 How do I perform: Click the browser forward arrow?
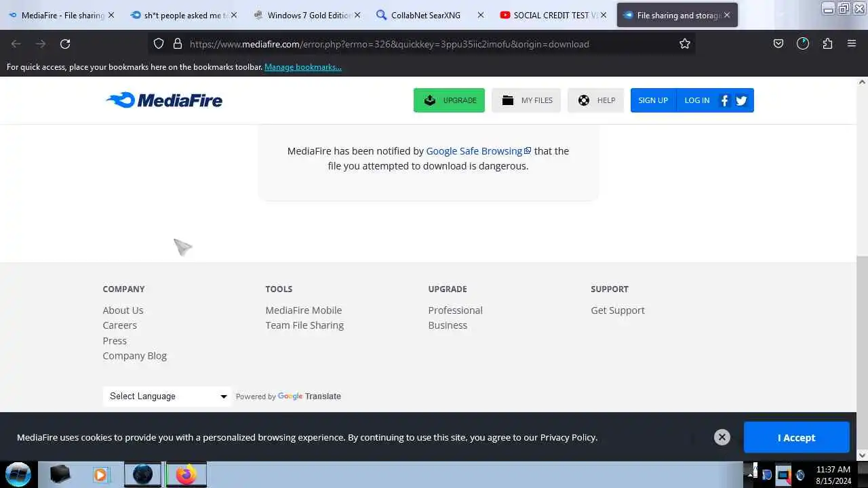[41, 44]
